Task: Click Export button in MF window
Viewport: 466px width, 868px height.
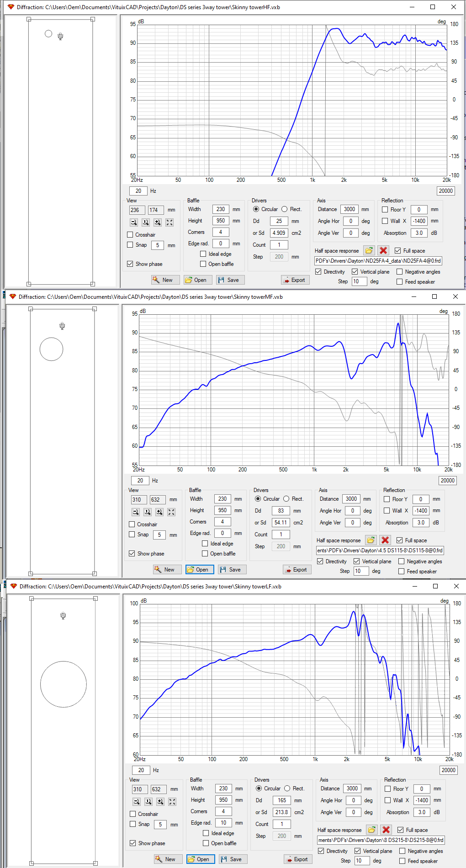Action: pos(297,570)
